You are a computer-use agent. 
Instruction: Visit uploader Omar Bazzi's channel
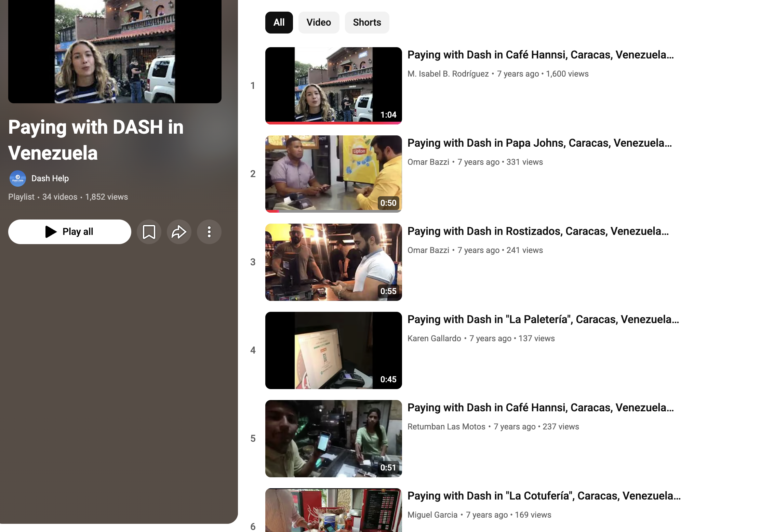pyautogui.click(x=428, y=162)
